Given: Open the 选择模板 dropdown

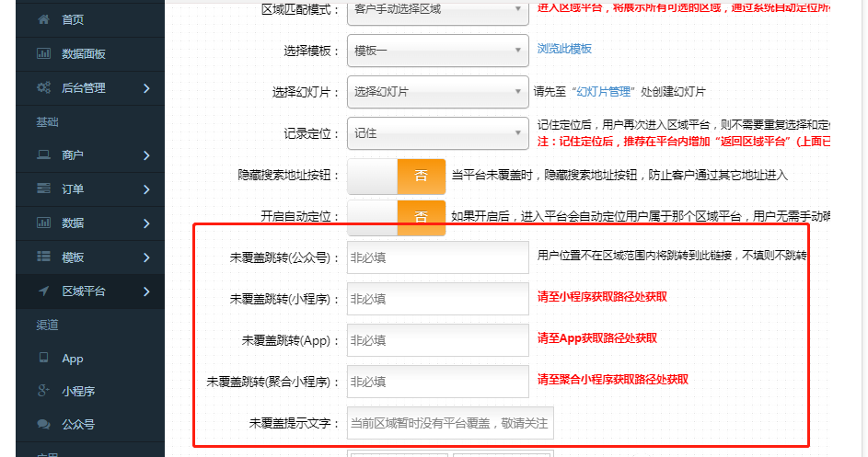Looking at the screenshot, I should (437, 51).
